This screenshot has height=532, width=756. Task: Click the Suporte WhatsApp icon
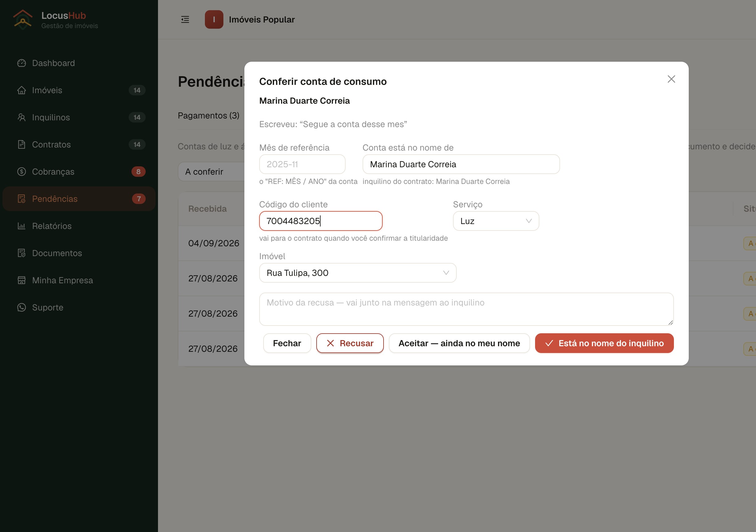point(21,307)
